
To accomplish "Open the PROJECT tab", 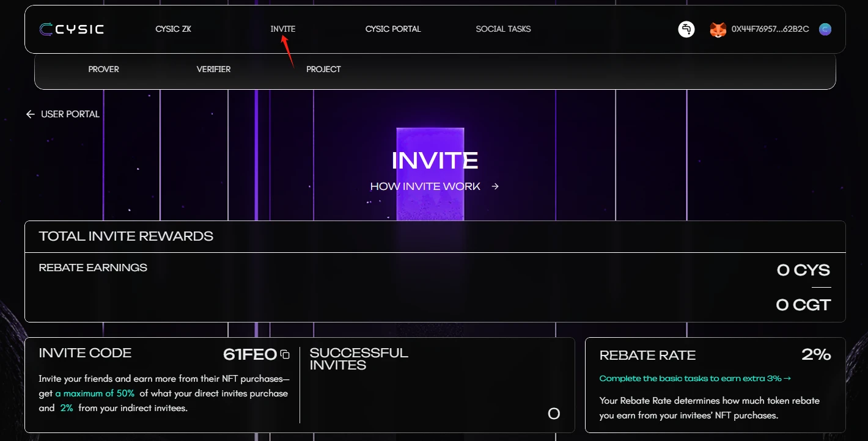I will pos(323,69).
